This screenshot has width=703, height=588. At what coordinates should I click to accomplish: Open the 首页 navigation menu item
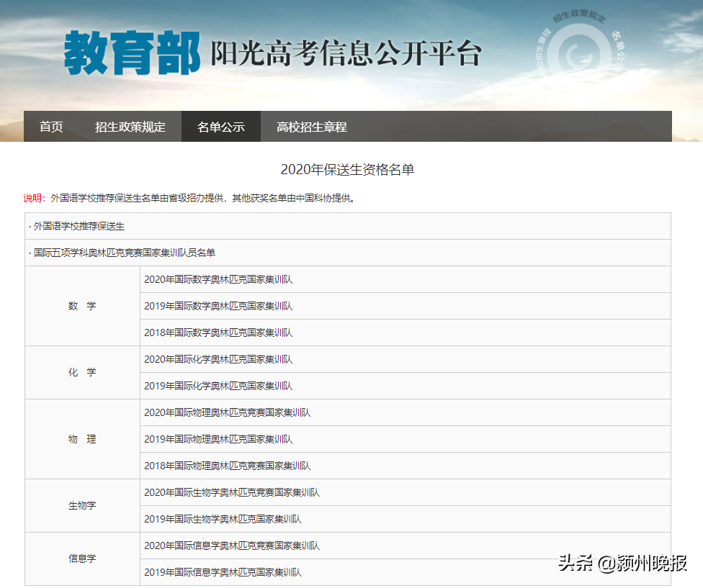(x=50, y=127)
